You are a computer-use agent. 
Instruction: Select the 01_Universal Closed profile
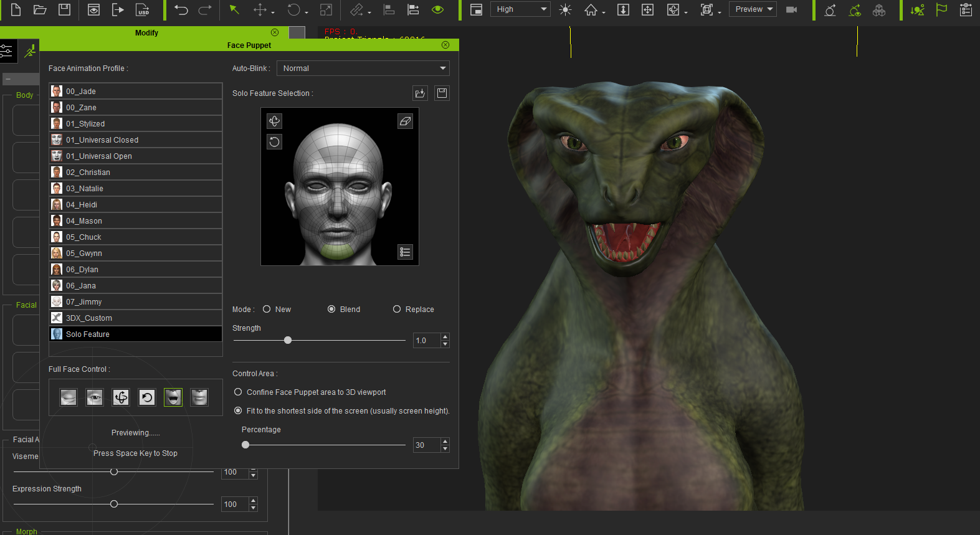pos(136,140)
